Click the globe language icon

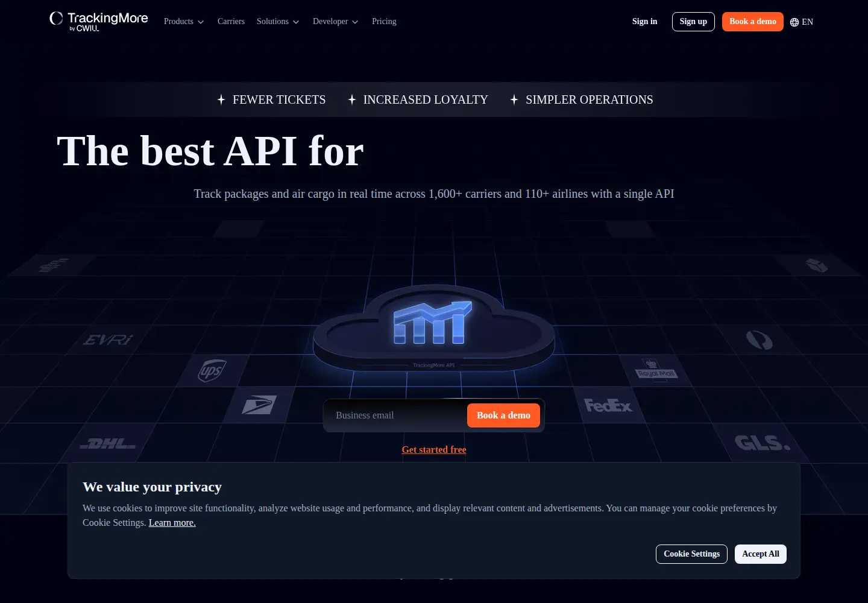coord(794,22)
